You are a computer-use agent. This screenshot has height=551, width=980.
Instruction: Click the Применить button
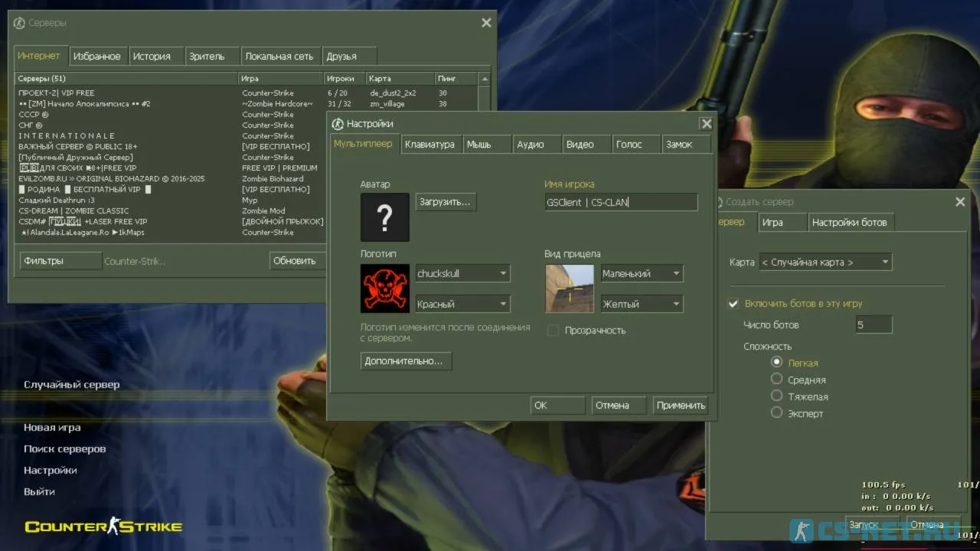tap(681, 405)
